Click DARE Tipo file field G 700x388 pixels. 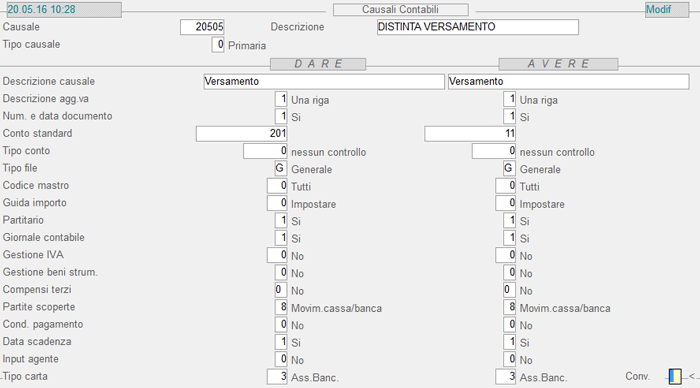click(281, 168)
